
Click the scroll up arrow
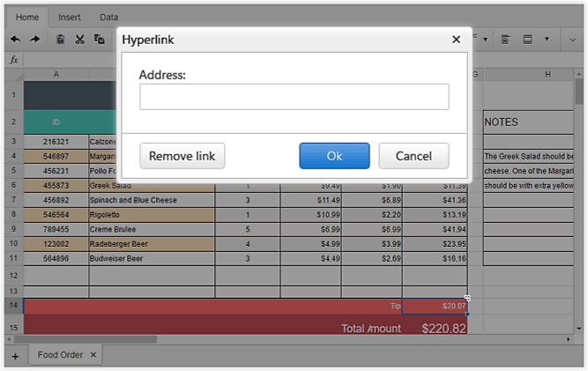point(579,74)
